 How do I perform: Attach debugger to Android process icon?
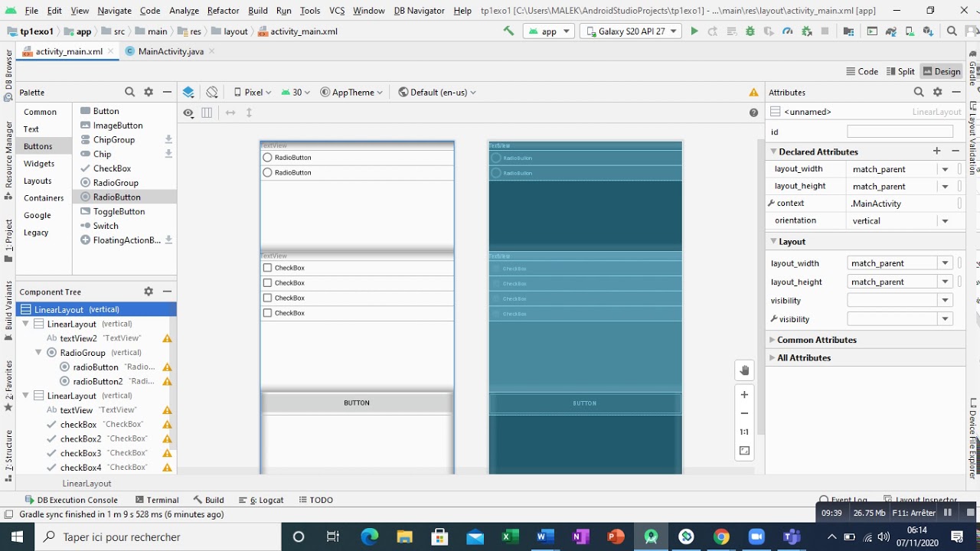(x=807, y=31)
